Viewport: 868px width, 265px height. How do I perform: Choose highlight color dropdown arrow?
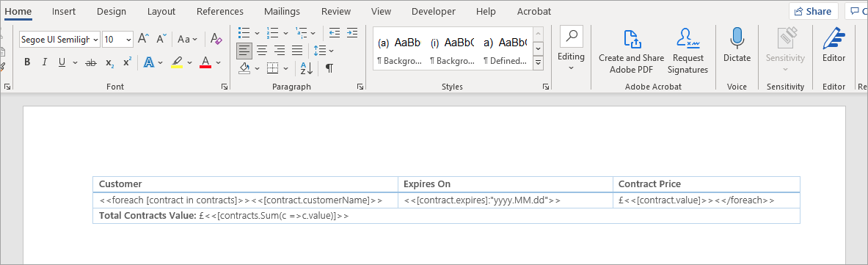click(190, 62)
